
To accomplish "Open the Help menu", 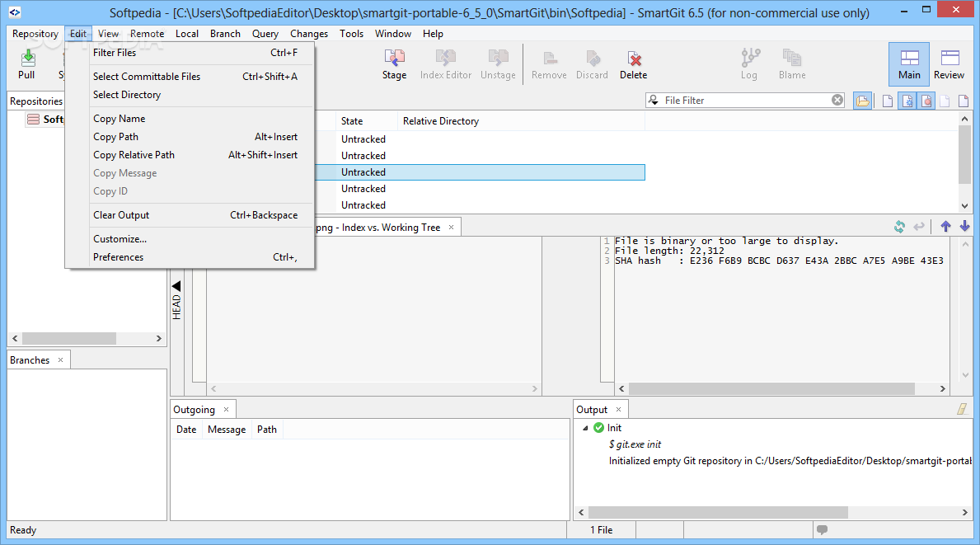I will 433,34.
